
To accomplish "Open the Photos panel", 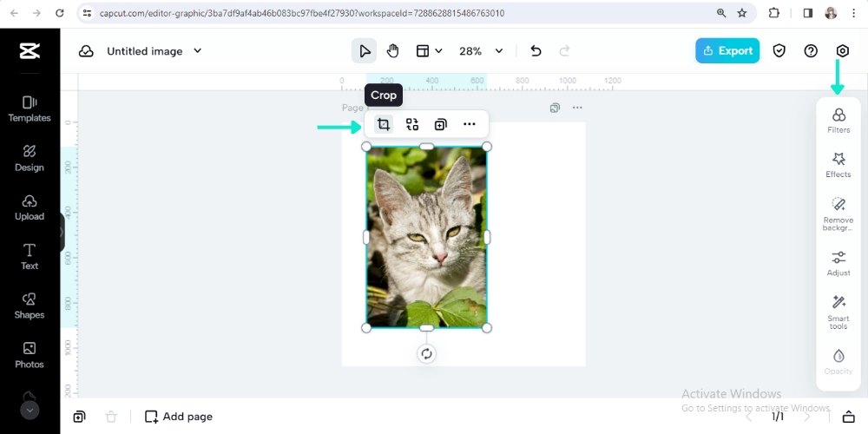I will pos(30,355).
